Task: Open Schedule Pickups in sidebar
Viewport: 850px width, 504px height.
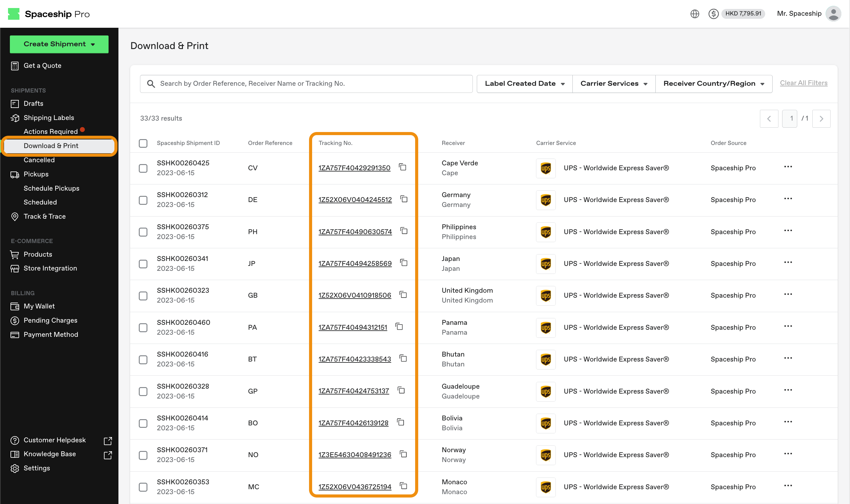Action: tap(51, 188)
